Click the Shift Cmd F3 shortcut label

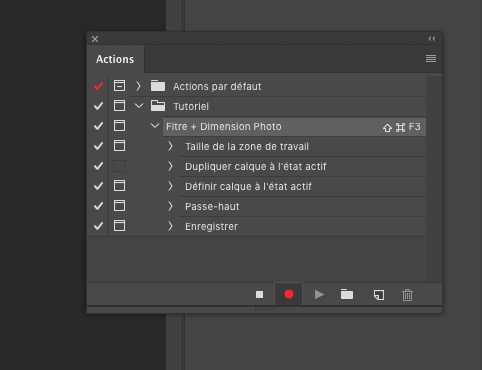click(x=402, y=127)
